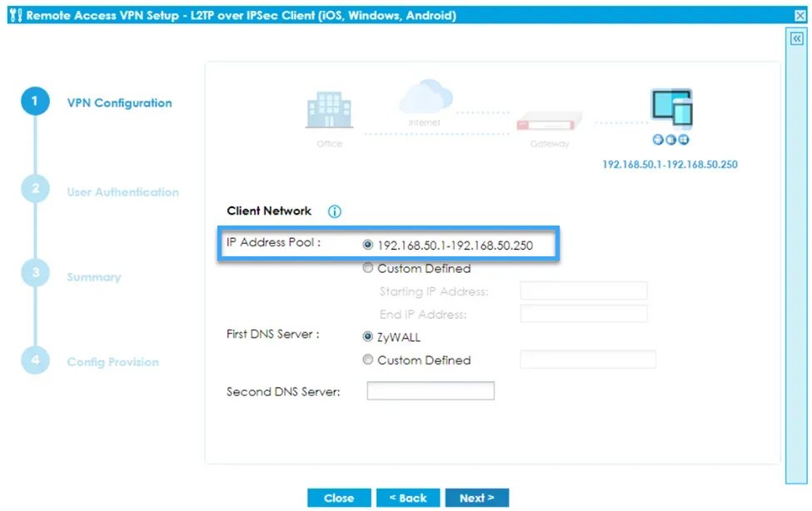Click the Second DNS Server input field
The image size is (812, 511).
431,390
